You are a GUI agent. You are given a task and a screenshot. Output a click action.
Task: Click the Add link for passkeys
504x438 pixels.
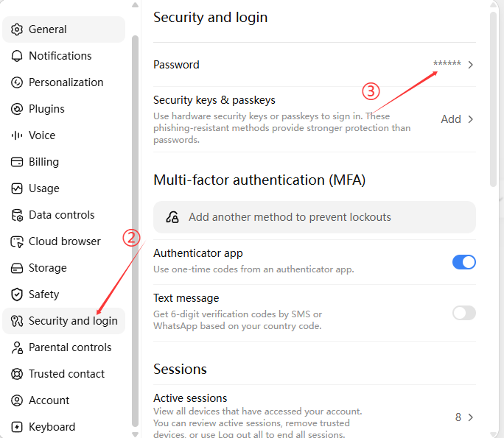tap(451, 119)
